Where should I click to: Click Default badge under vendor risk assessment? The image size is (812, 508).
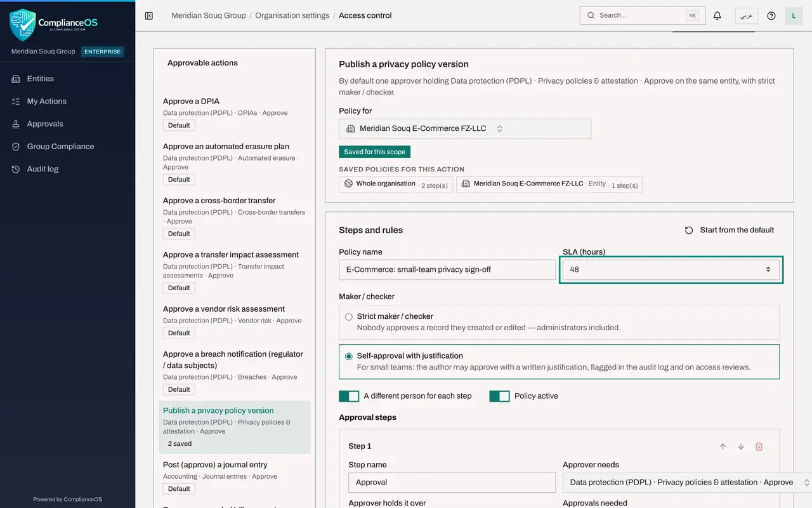pos(179,333)
